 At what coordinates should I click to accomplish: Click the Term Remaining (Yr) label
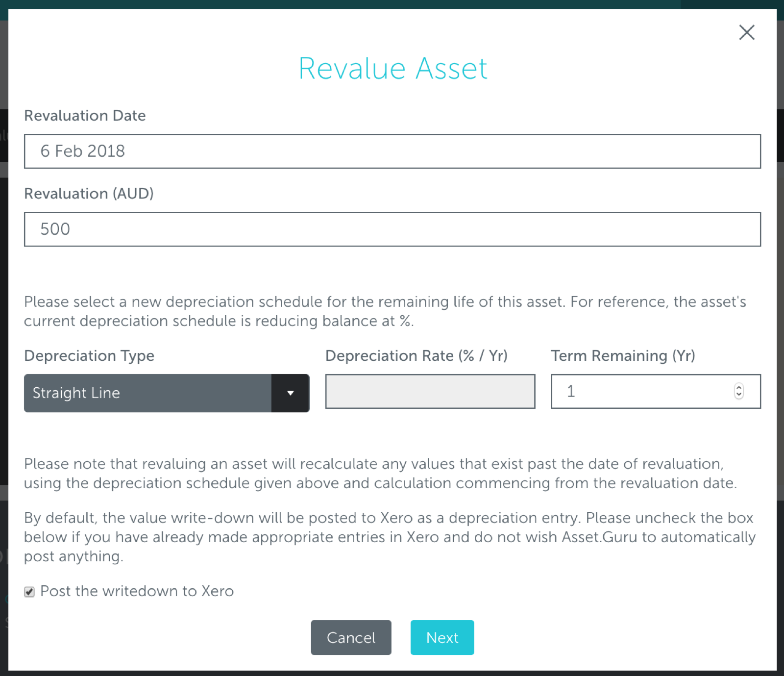click(623, 356)
